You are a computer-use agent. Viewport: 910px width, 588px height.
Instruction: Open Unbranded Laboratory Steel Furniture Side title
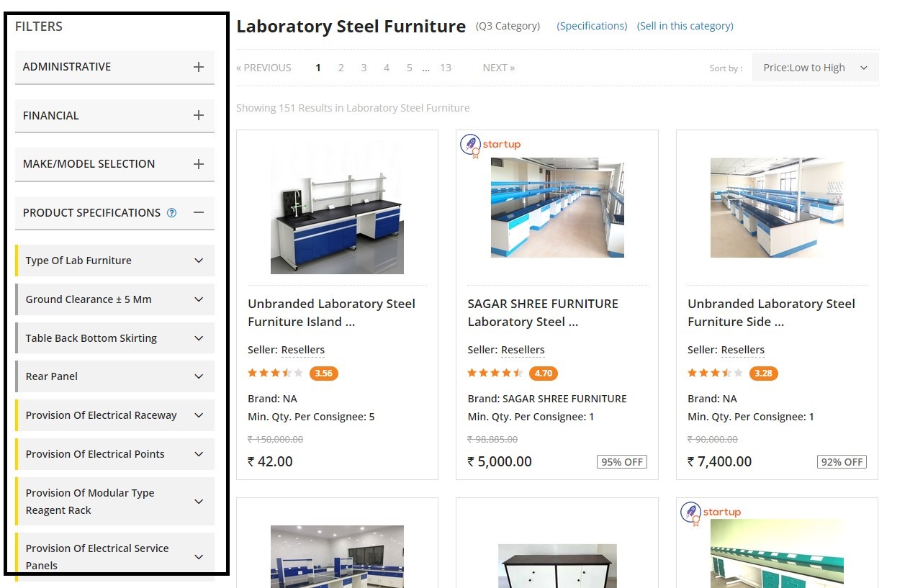[x=771, y=312]
